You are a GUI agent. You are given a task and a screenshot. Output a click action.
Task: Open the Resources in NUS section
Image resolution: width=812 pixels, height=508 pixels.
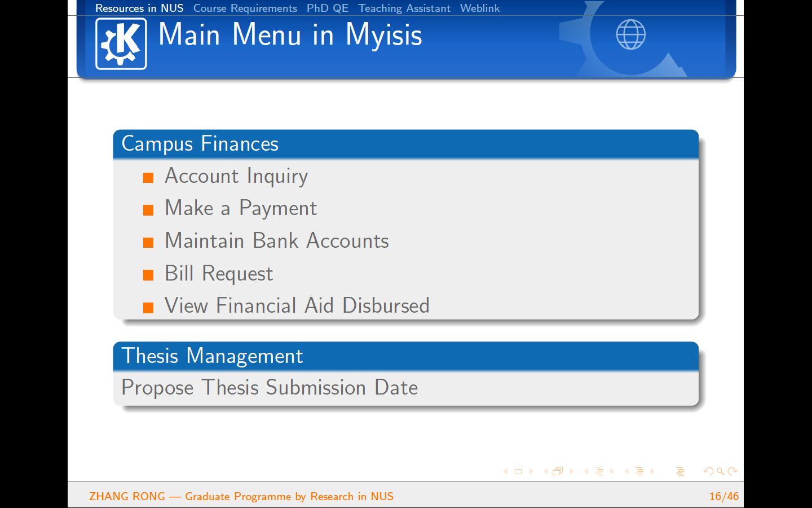point(139,8)
